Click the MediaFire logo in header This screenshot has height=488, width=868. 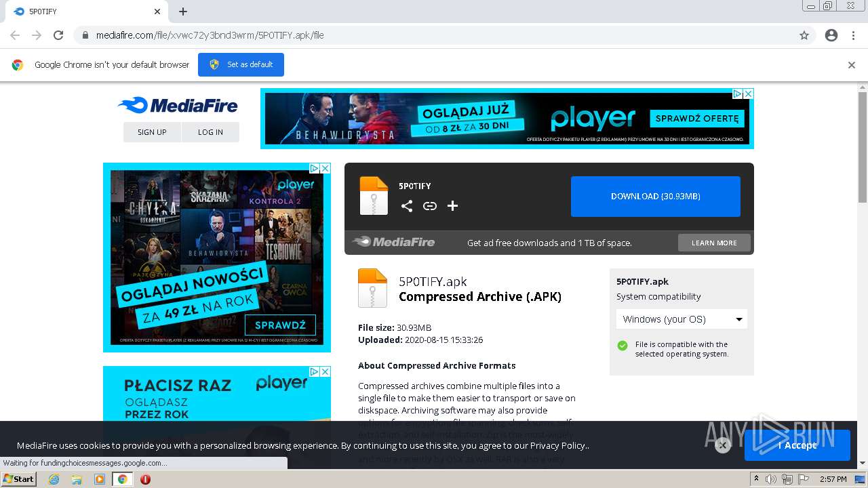[178, 105]
